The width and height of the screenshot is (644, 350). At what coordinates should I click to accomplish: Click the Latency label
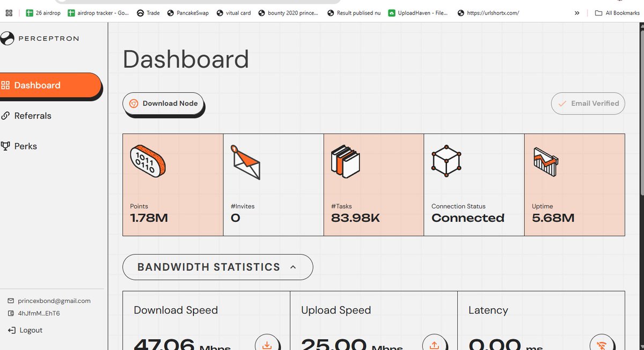(488, 310)
